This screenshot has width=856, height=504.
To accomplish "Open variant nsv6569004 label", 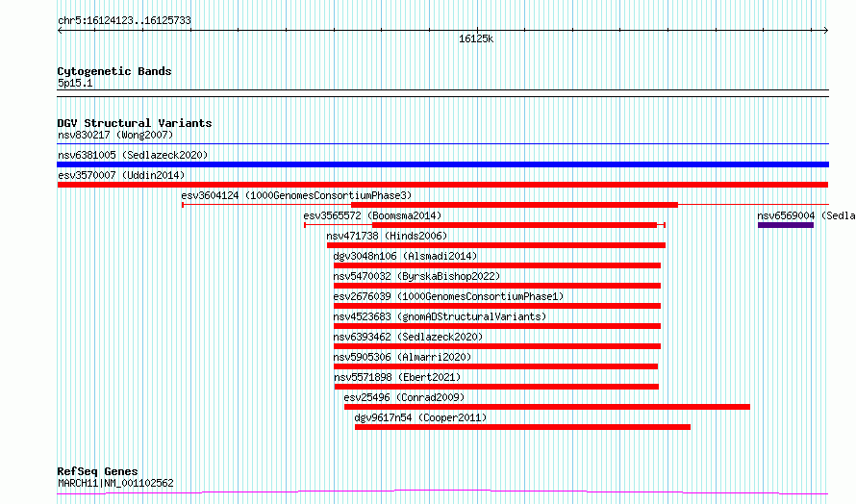I will tap(806, 215).
